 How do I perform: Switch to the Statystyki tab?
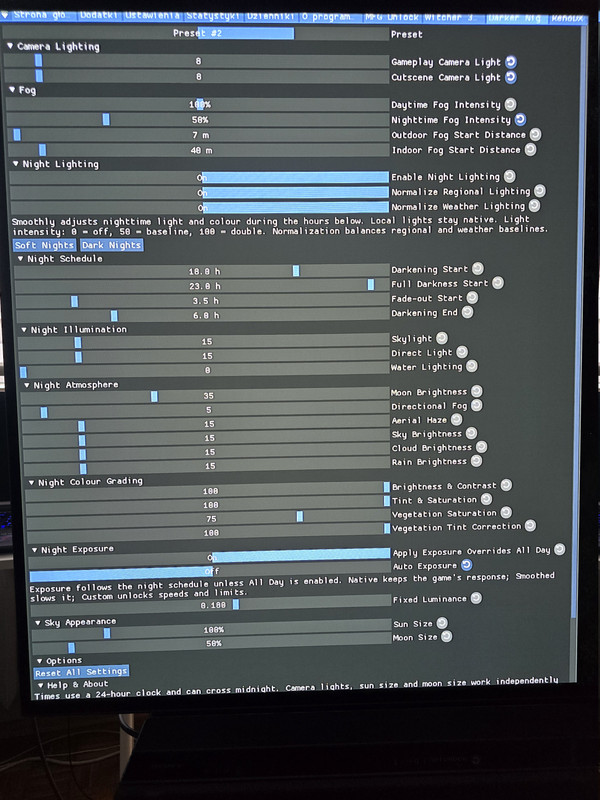click(x=213, y=16)
